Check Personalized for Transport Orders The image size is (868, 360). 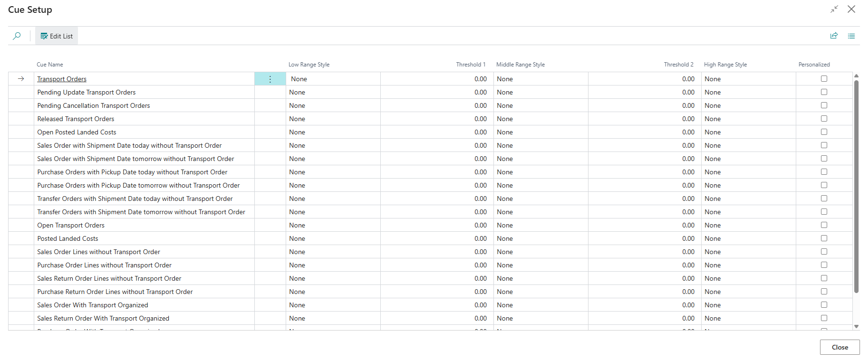pyautogui.click(x=824, y=79)
